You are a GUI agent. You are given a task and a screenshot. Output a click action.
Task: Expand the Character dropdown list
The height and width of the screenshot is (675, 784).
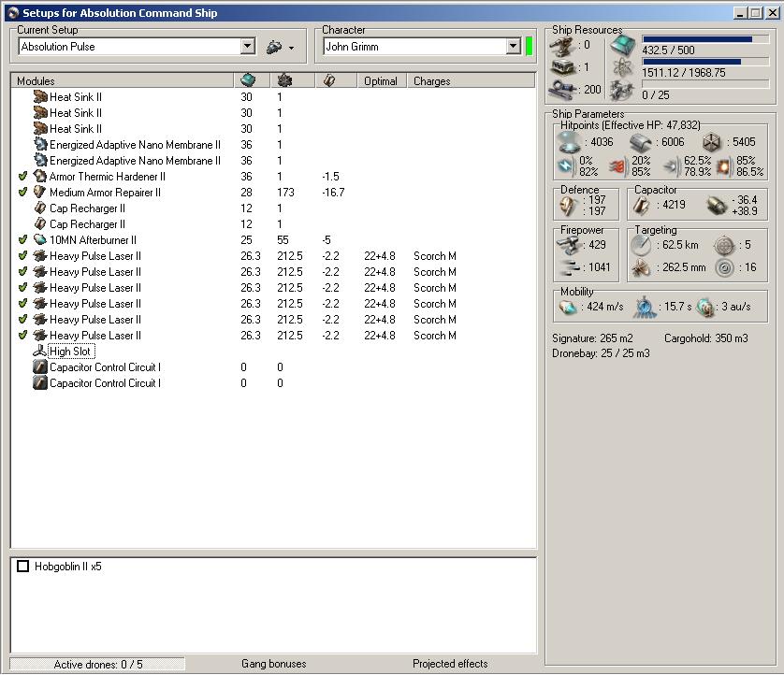coord(513,47)
